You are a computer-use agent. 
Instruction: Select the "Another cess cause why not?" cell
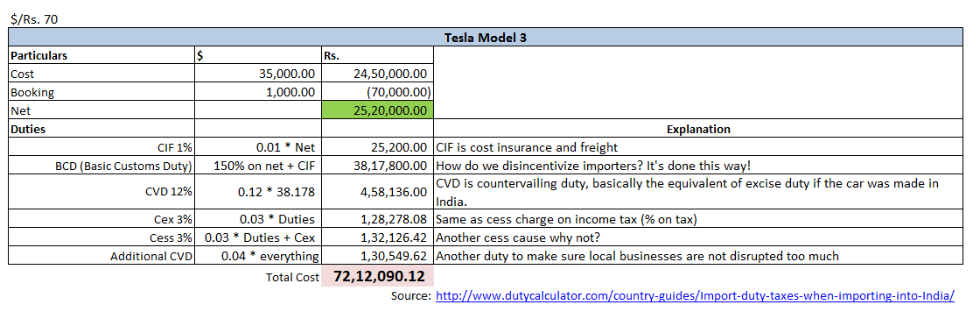coord(697,238)
